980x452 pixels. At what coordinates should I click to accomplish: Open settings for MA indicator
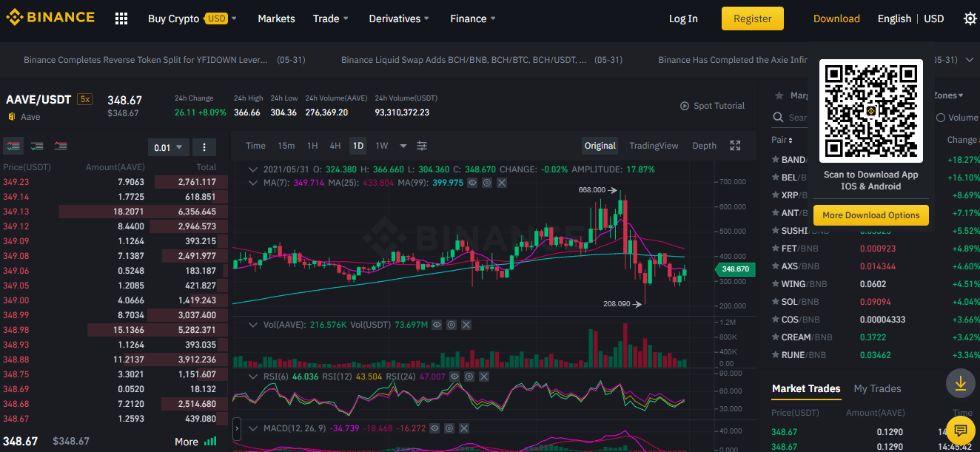point(487,182)
